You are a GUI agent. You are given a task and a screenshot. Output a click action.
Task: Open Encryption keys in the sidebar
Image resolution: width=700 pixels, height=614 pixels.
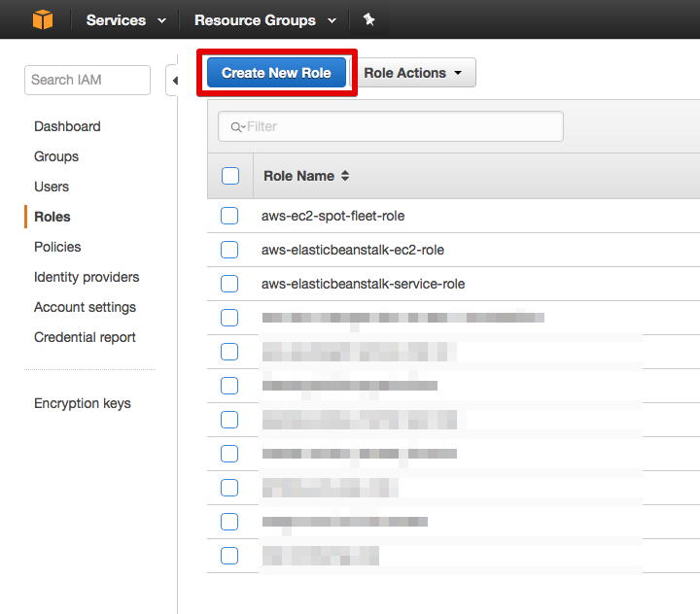tap(83, 403)
